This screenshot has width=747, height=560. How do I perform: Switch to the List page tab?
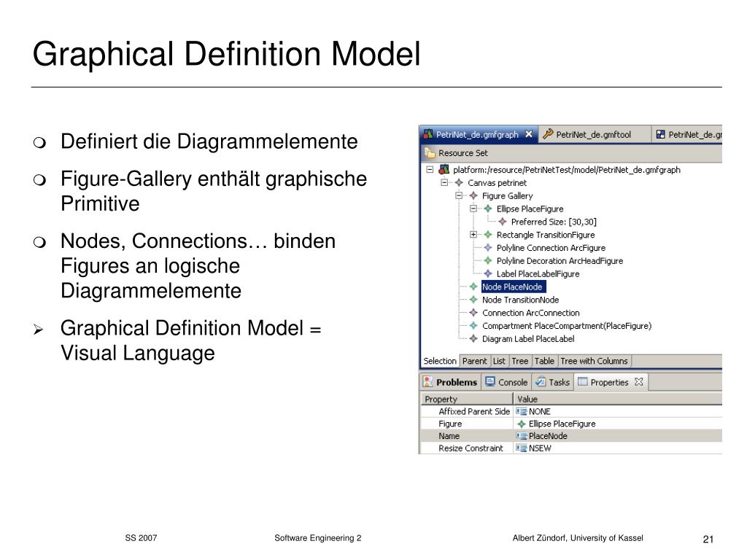499,361
